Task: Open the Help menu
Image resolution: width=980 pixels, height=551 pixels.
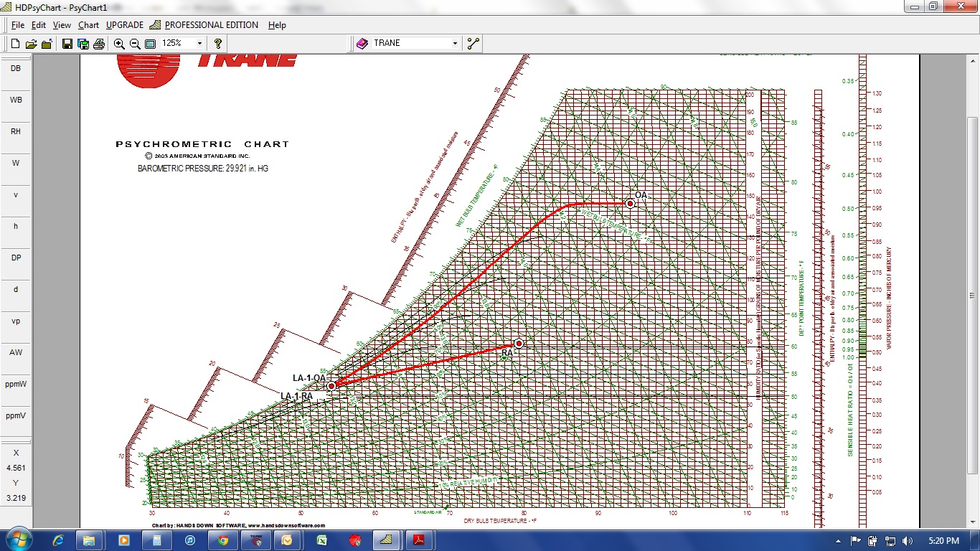Action: (277, 25)
